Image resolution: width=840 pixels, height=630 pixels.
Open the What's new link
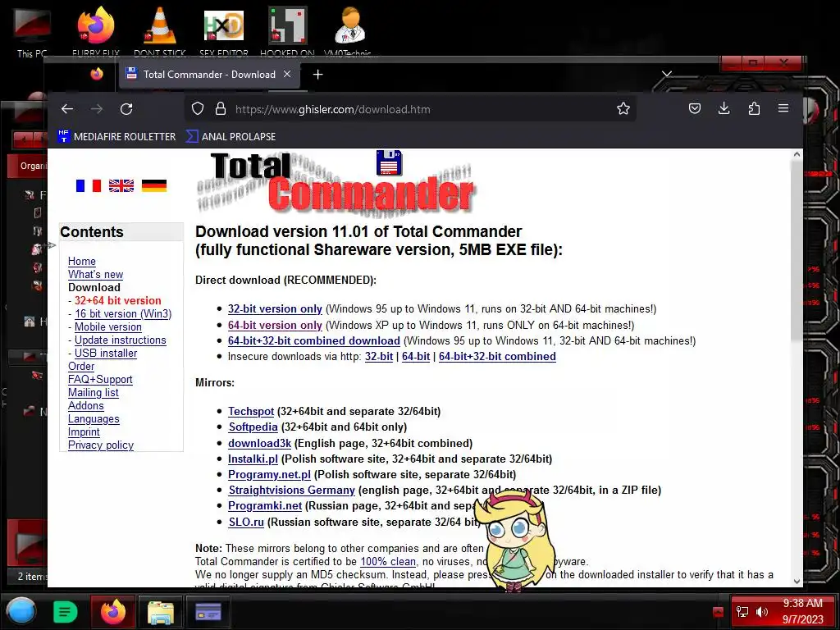coord(95,274)
